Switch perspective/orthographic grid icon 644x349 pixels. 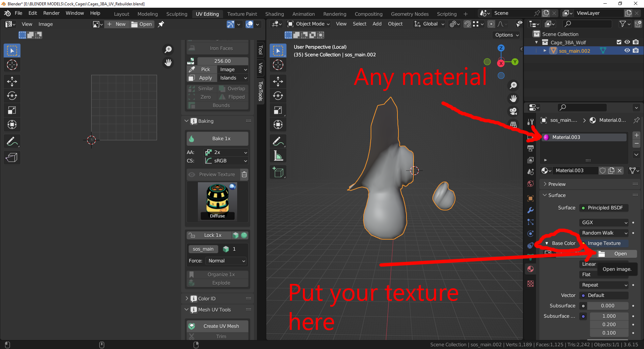[513, 124]
